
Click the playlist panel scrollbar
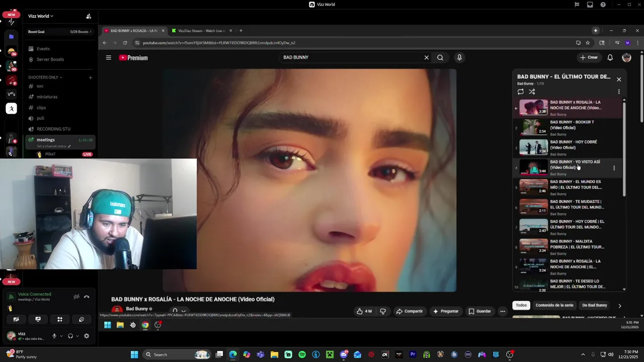click(x=624, y=149)
